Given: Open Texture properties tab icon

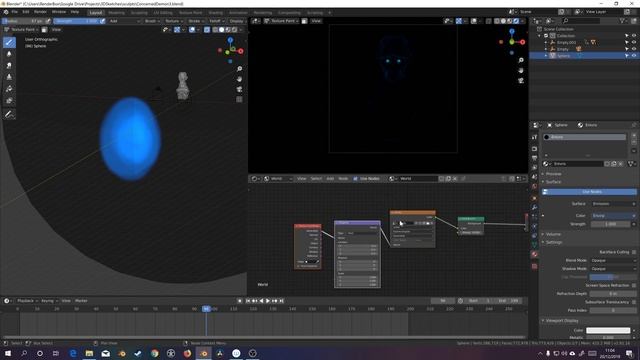Looking at the screenshot, I should 534,266.
